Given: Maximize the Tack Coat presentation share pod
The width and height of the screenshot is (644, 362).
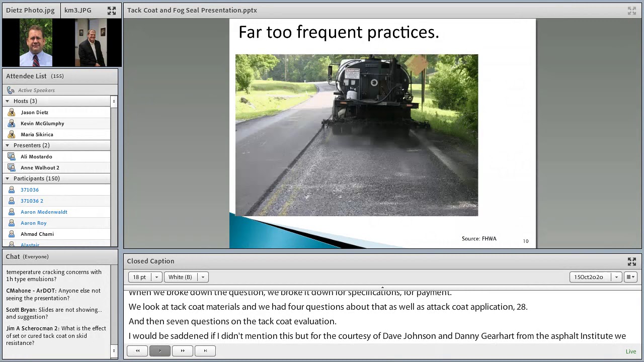Looking at the screenshot, I should coord(632,11).
